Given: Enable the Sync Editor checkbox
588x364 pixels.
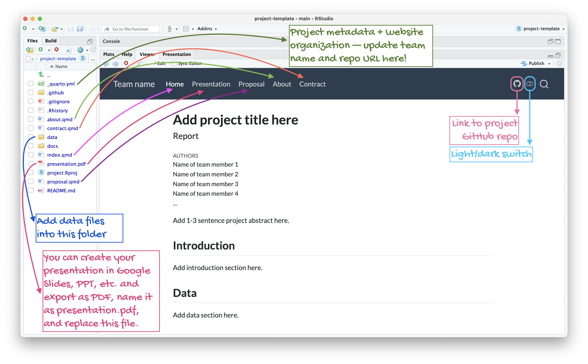Looking at the screenshot, I should coord(174,64).
